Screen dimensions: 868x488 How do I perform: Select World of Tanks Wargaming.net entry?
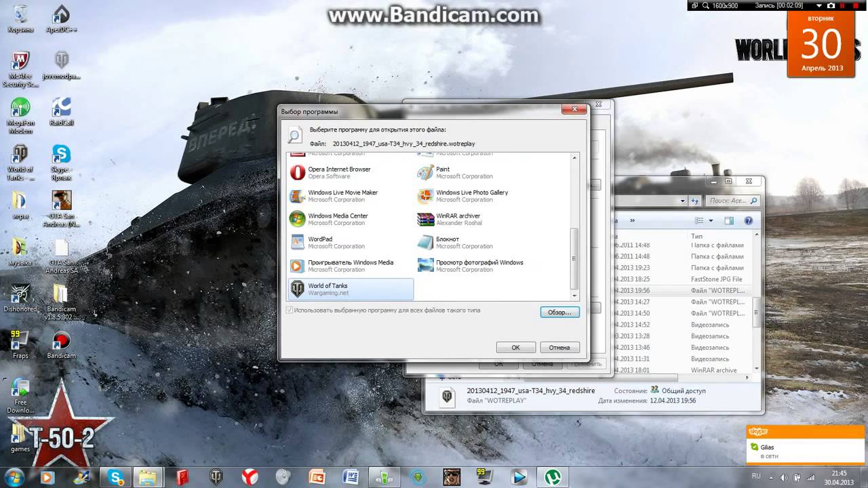point(351,289)
